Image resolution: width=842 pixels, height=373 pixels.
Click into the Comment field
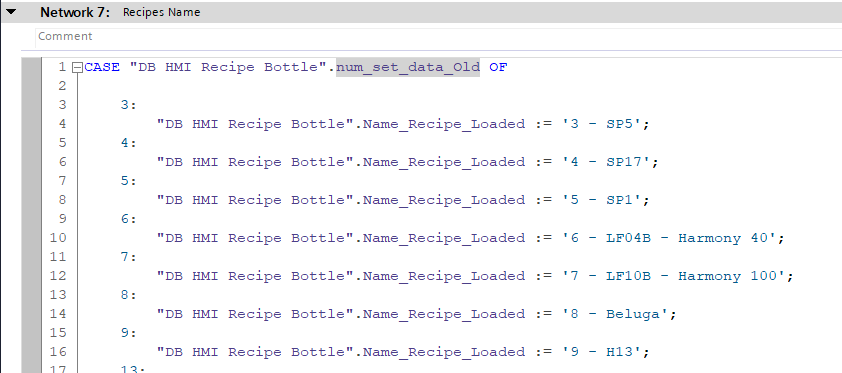click(x=438, y=36)
